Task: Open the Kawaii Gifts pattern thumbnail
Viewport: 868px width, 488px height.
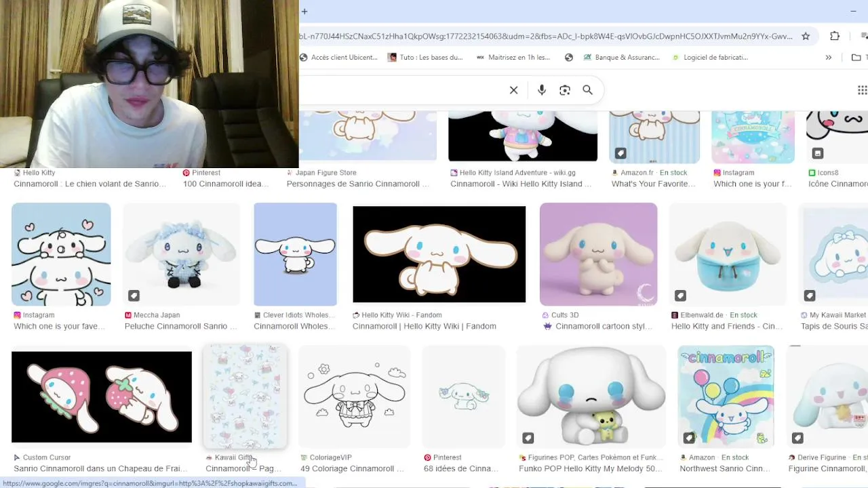Action: click(x=245, y=396)
